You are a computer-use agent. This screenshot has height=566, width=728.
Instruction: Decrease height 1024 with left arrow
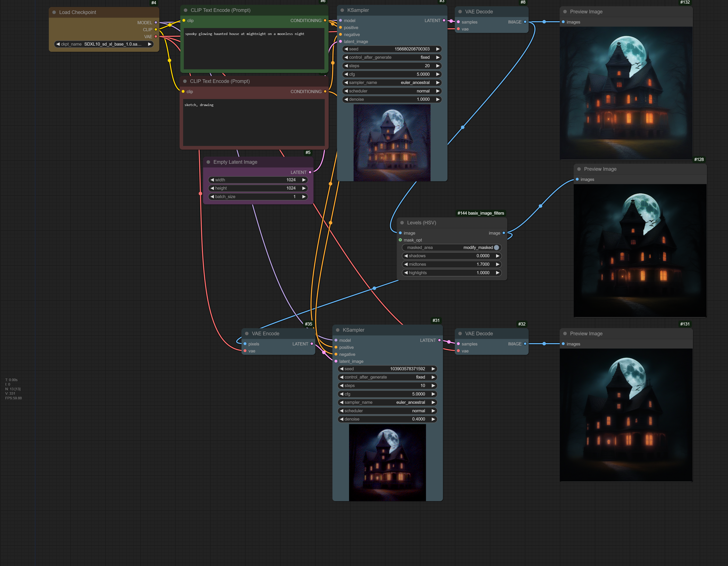[212, 188]
